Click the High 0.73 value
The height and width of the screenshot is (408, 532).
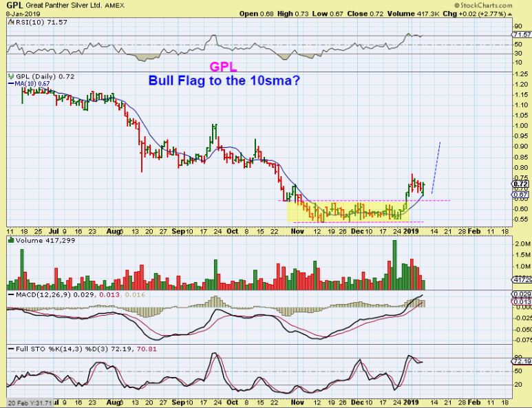click(292, 14)
